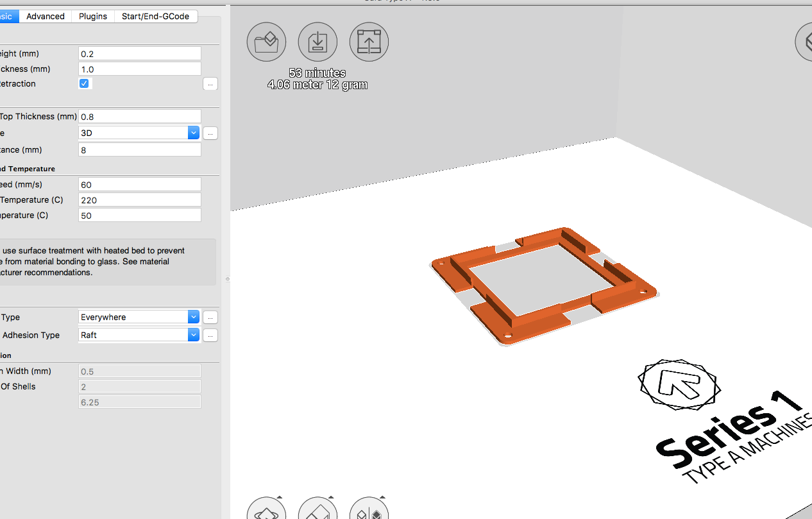The height and width of the screenshot is (519, 812).
Task: Click the panel splitter handle dot
Action: click(x=226, y=279)
